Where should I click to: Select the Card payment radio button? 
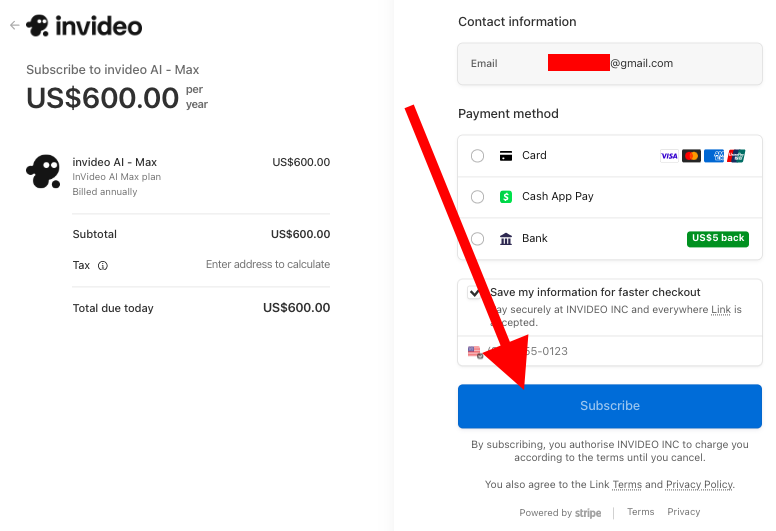pyautogui.click(x=477, y=156)
